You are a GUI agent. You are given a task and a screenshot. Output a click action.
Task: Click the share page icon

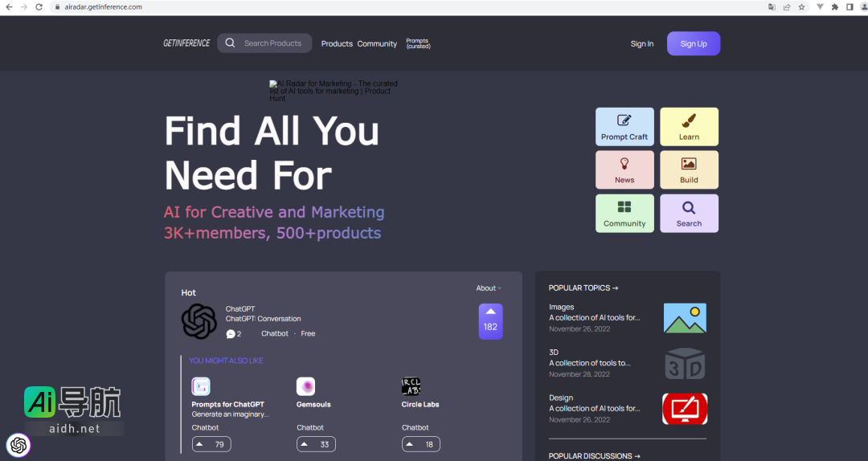787,7
